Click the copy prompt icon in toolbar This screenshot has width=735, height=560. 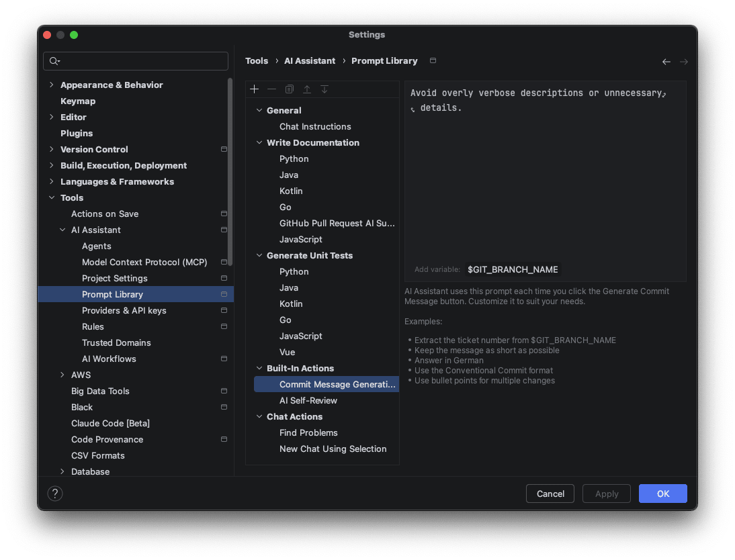point(289,89)
